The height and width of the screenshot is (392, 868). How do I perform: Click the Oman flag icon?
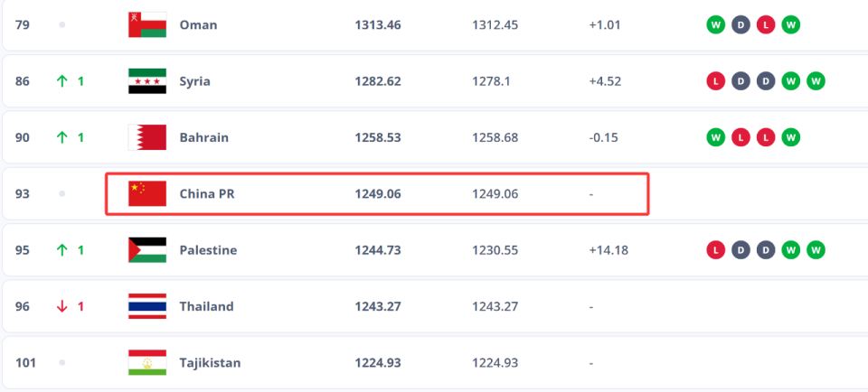click(x=146, y=24)
